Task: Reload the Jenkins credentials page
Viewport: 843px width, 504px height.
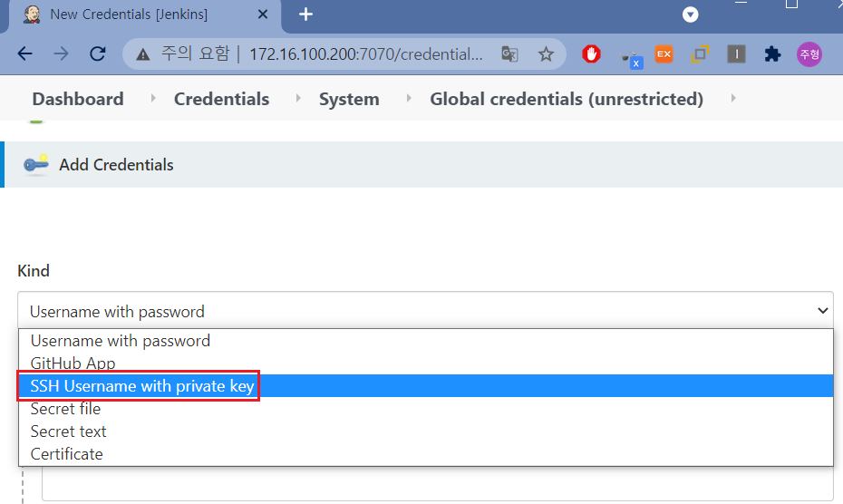Action: click(97, 53)
